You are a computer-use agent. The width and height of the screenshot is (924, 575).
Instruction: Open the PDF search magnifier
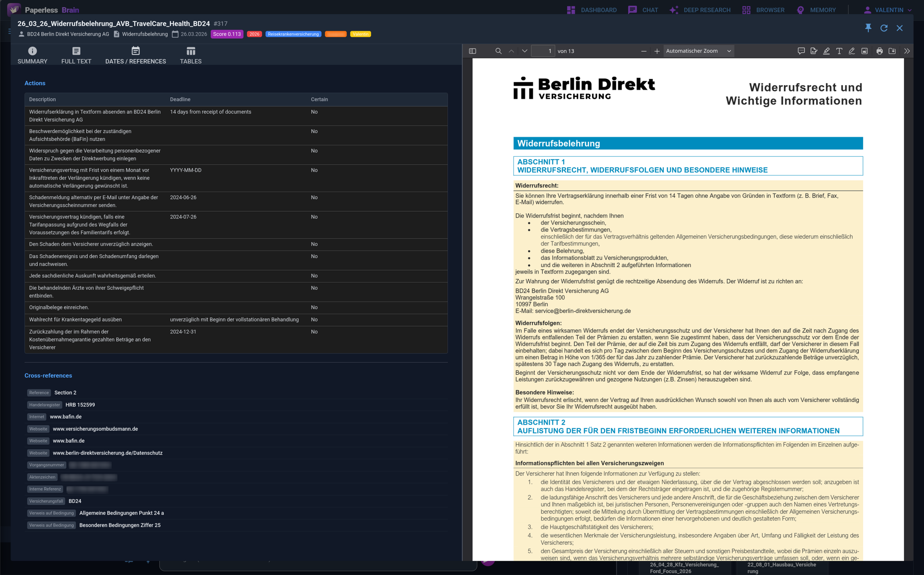click(498, 51)
